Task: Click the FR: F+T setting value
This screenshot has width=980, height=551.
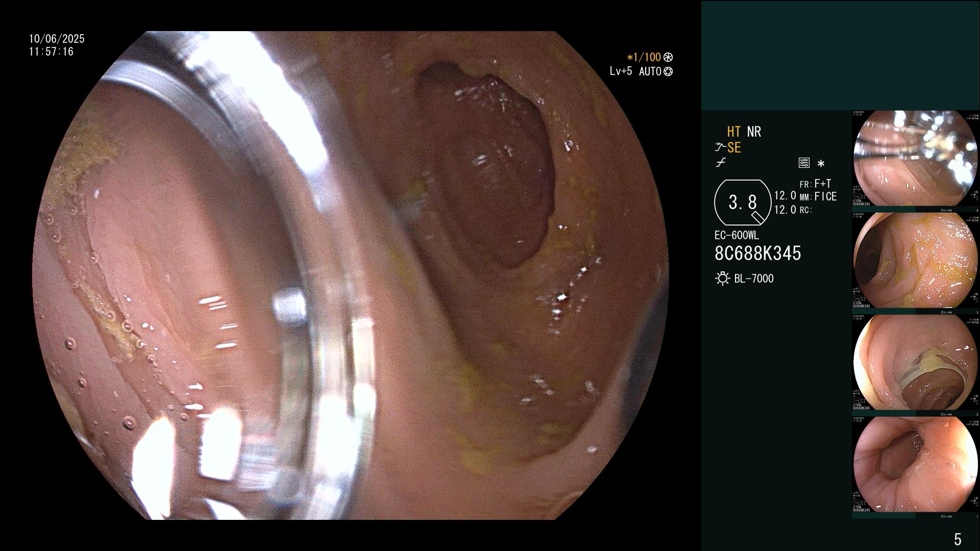Action: click(815, 184)
